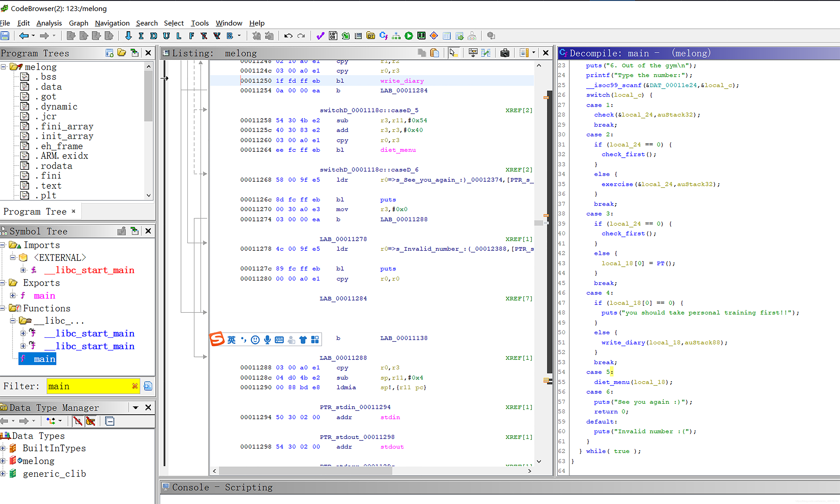Open the Tools menu
Viewport: 840px width, 504px height.
pyautogui.click(x=200, y=23)
